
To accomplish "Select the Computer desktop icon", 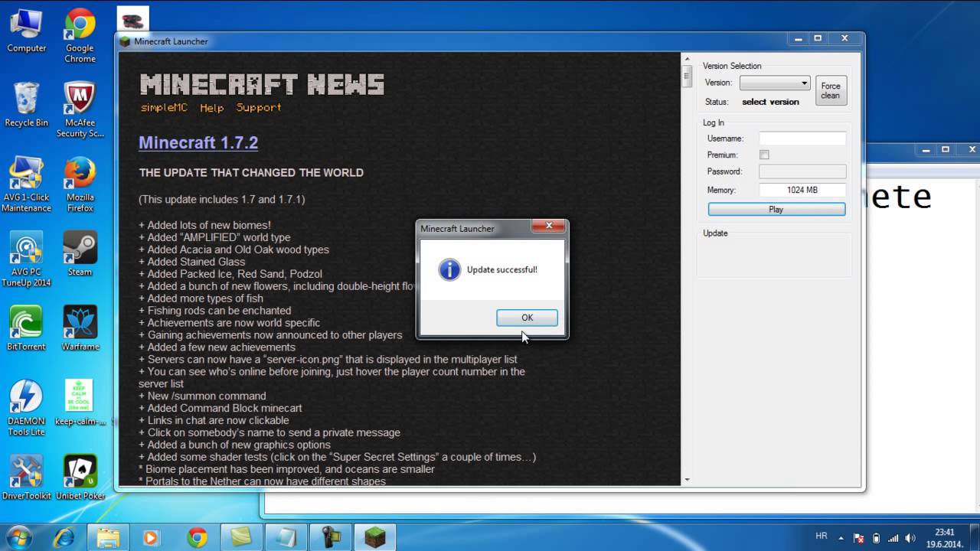I will tap(27, 31).
